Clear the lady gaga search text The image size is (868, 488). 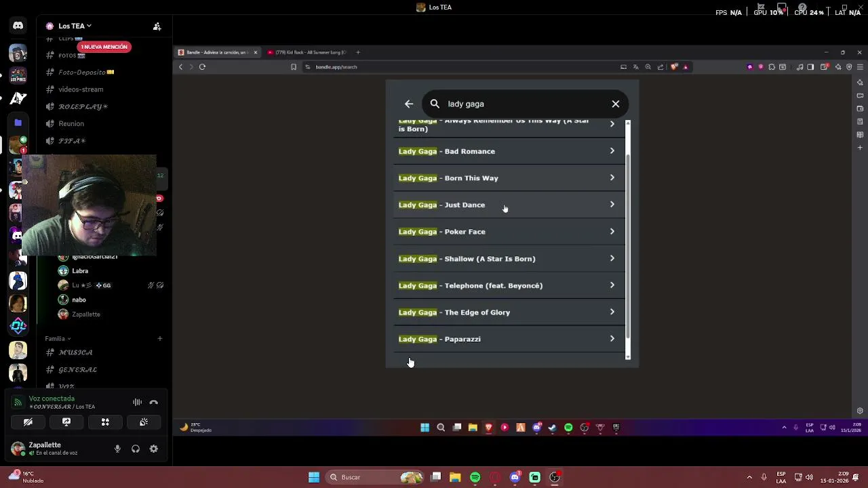(616, 104)
